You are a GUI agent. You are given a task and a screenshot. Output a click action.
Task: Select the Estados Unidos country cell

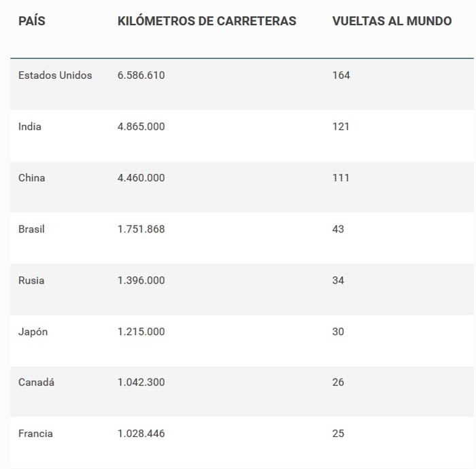point(55,75)
